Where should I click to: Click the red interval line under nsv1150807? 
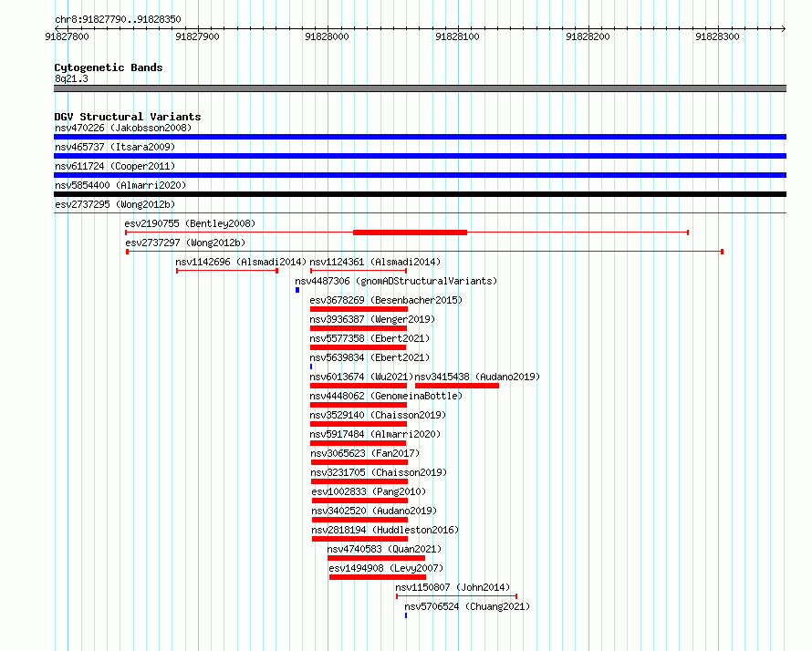coord(457,596)
